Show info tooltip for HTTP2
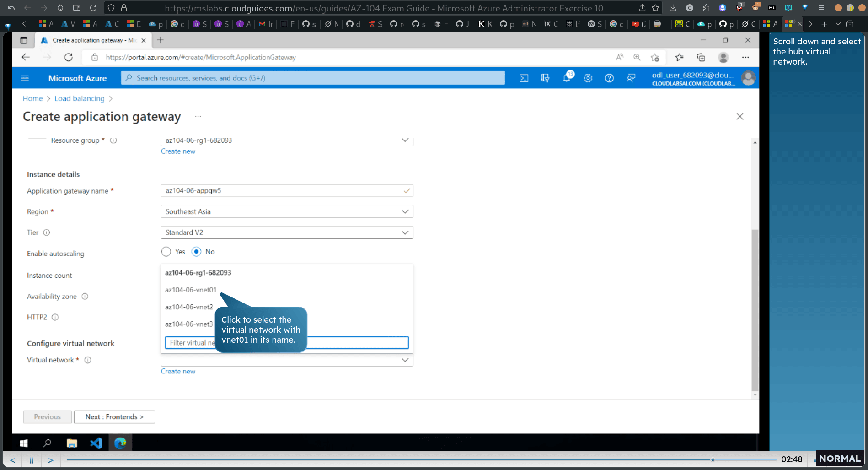868x470 pixels. click(x=55, y=317)
